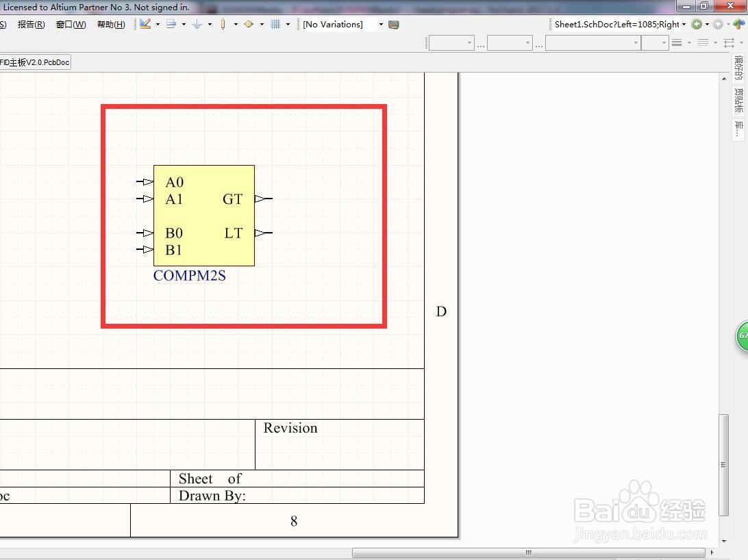
Task: Expand the power sources dropdown arrow
Action: click(x=210, y=25)
